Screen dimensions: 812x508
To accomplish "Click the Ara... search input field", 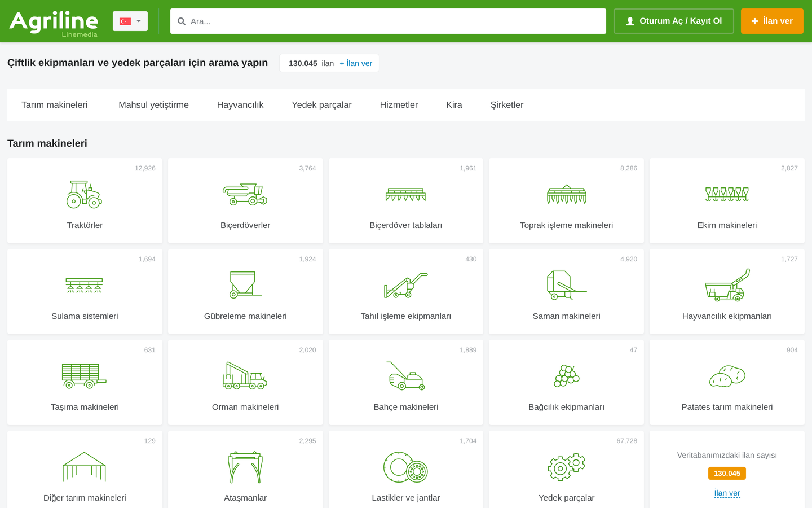I will coord(388,21).
